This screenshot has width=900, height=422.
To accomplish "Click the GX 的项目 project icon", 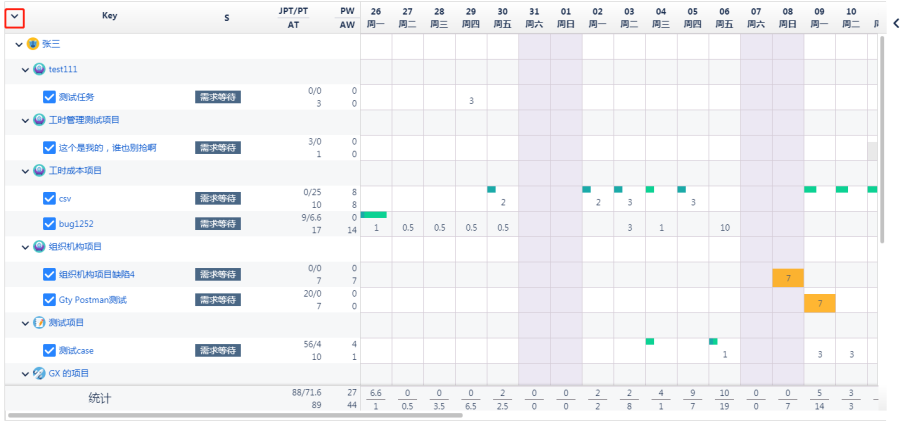I will 40,373.
